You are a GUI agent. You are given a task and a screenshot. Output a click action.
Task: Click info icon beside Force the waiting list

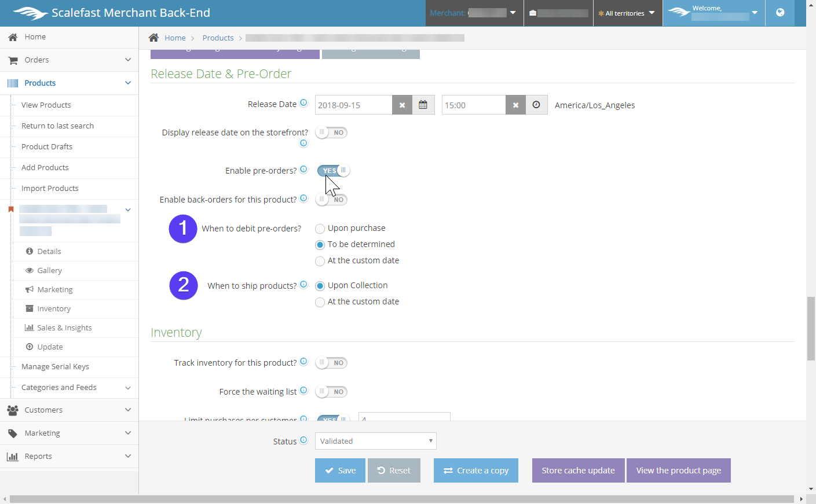pos(303,391)
